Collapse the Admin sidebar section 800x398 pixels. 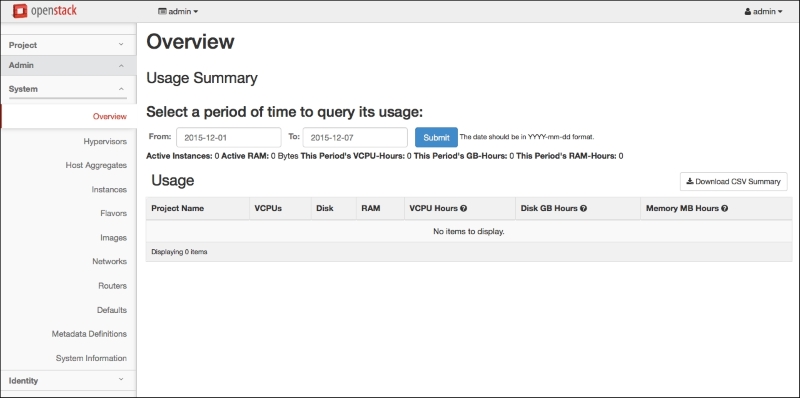68,65
